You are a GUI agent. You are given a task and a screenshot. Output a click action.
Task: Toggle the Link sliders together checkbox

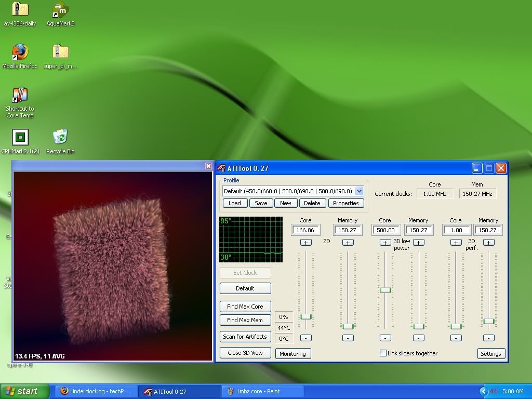click(x=383, y=353)
